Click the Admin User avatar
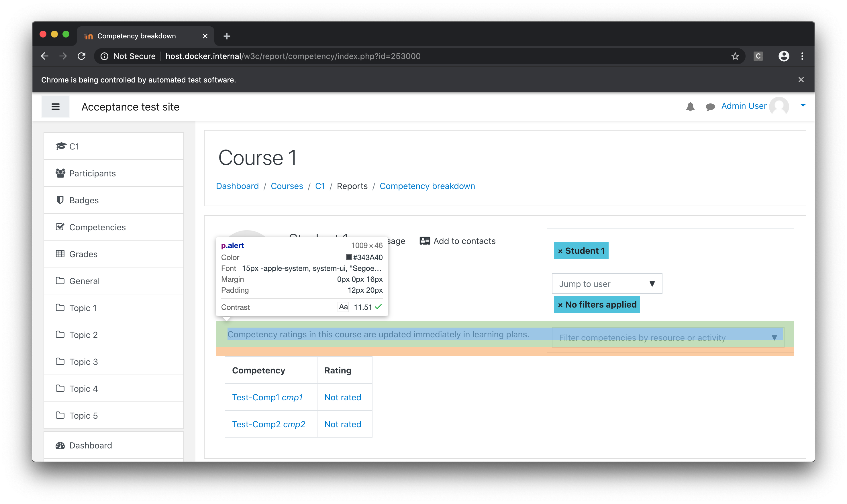This screenshot has height=504, width=847. (x=779, y=106)
